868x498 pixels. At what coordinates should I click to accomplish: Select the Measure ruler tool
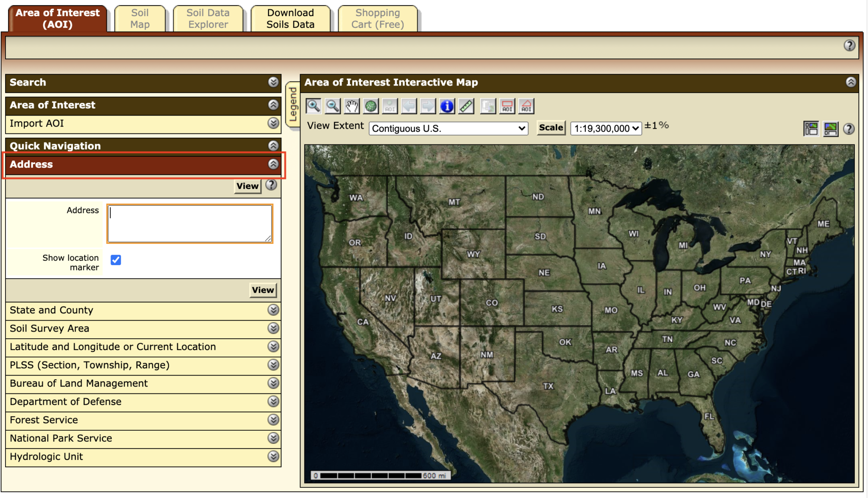click(x=466, y=106)
